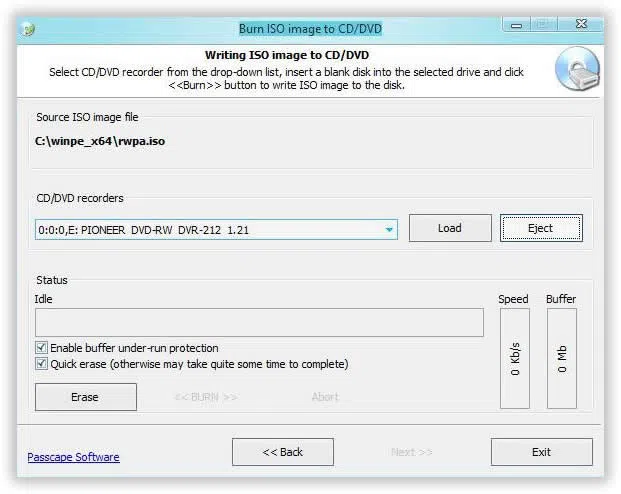621x494 pixels.
Task: Click the Speed gauge showing 0 Kb/s
Action: tap(514, 358)
